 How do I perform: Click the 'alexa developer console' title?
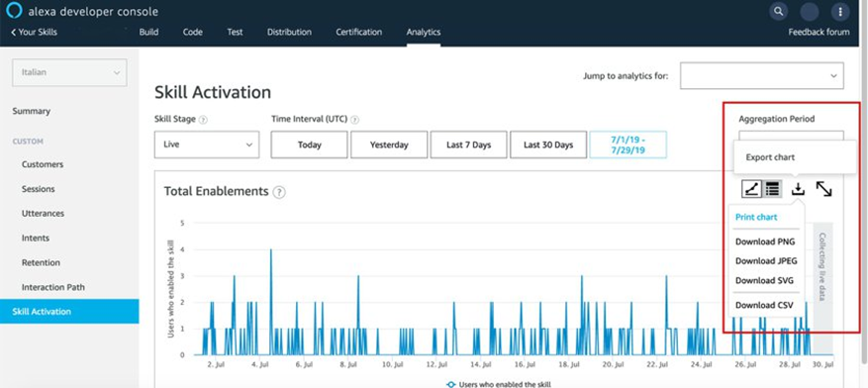(x=93, y=11)
